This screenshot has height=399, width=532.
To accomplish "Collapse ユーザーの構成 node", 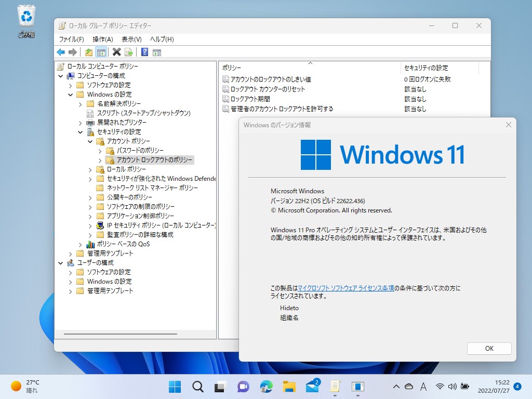I will pos(60,263).
